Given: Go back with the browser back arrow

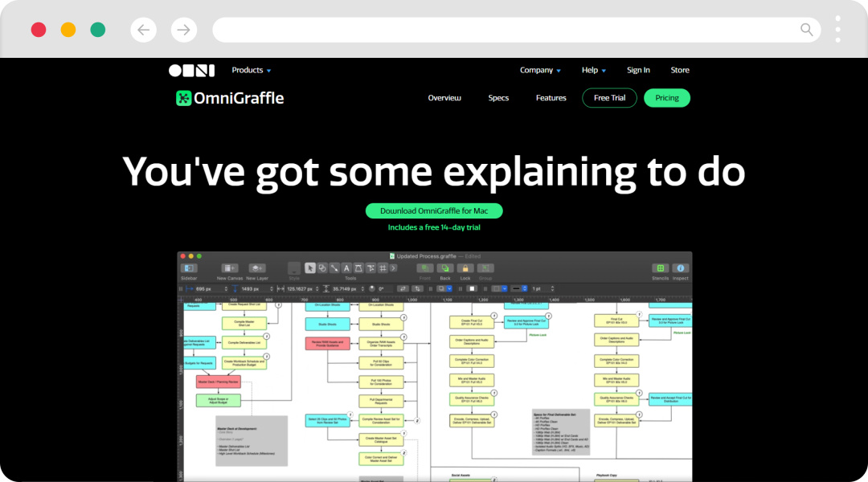Looking at the screenshot, I should pyautogui.click(x=143, y=30).
